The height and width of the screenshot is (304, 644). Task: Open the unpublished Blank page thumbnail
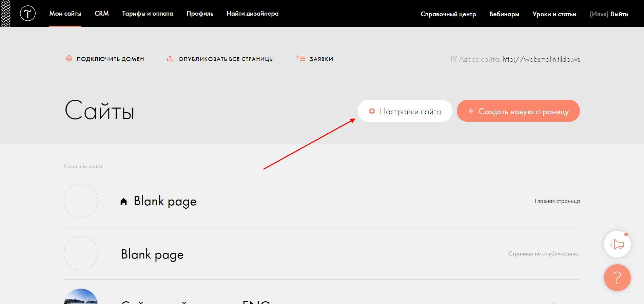[81, 253]
